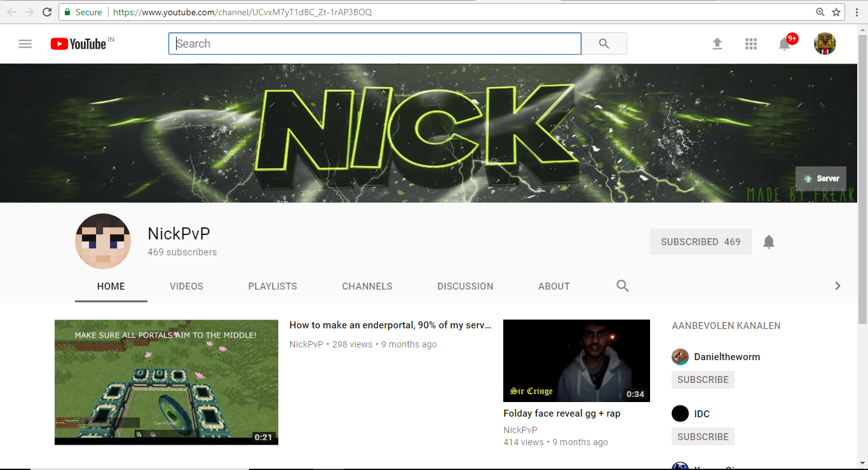
Task: Open the Playlists tab
Action: pos(273,286)
